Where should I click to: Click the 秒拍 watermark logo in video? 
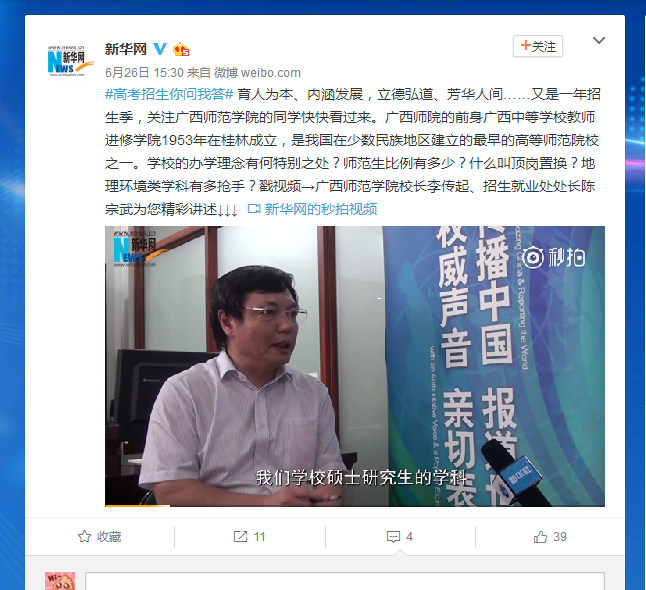[553, 258]
